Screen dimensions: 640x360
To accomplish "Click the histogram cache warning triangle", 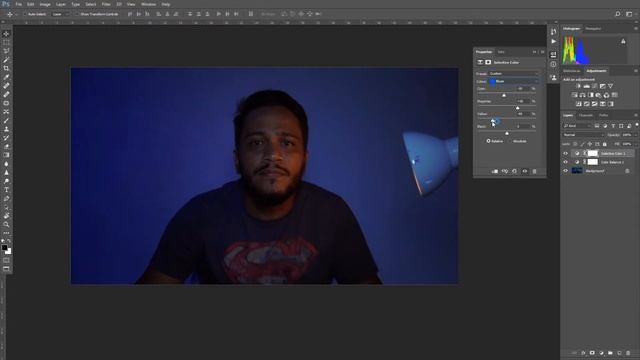I will pyautogui.click(x=623, y=41).
